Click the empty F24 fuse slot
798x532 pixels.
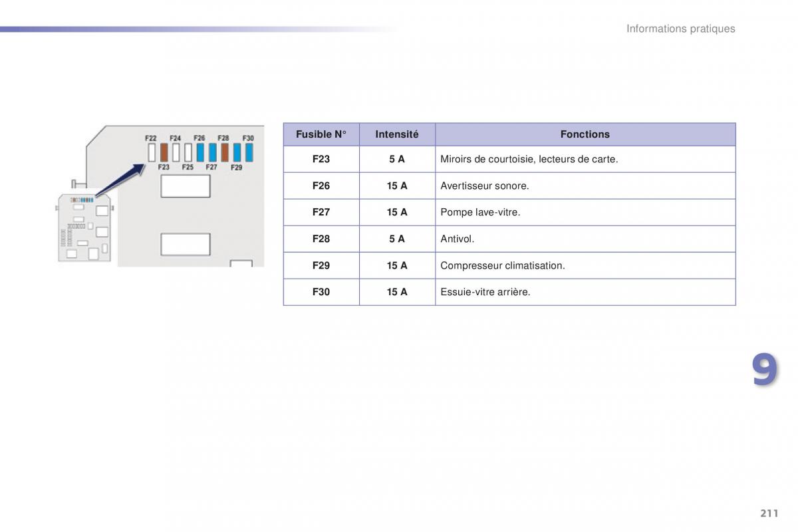pos(176,152)
